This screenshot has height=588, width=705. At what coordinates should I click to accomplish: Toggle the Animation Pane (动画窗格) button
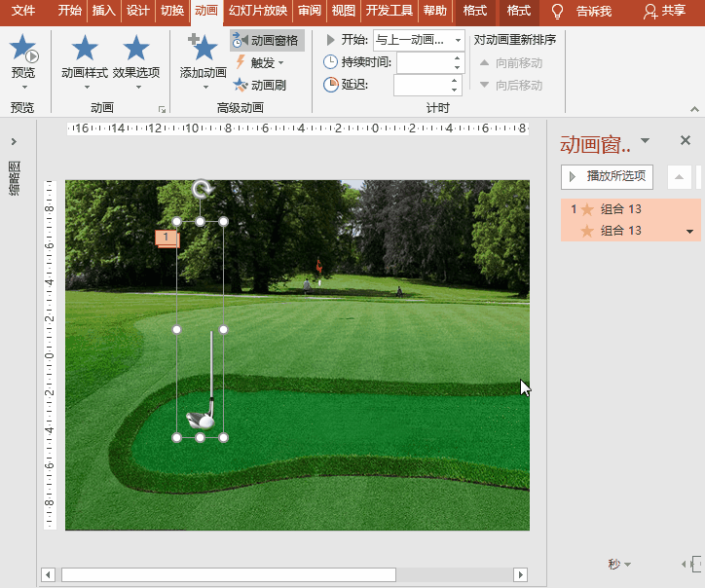click(x=267, y=41)
